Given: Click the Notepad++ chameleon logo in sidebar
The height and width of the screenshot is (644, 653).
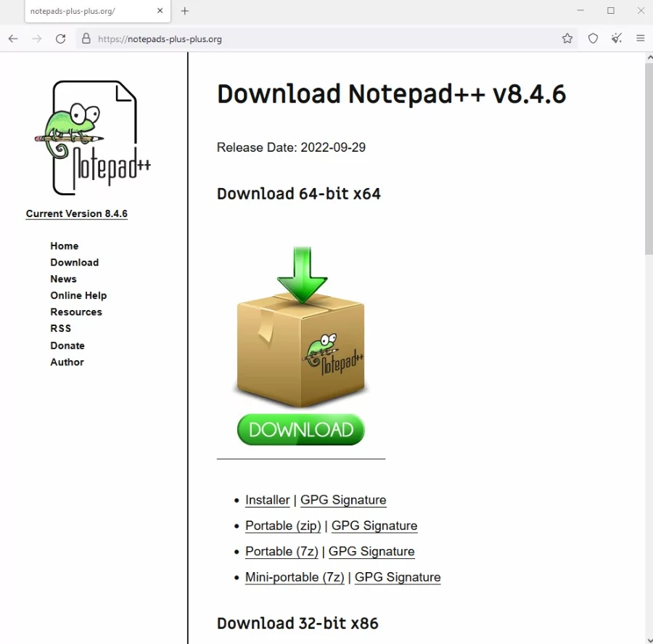Looking at the screenshot, I should click(94, 138).
